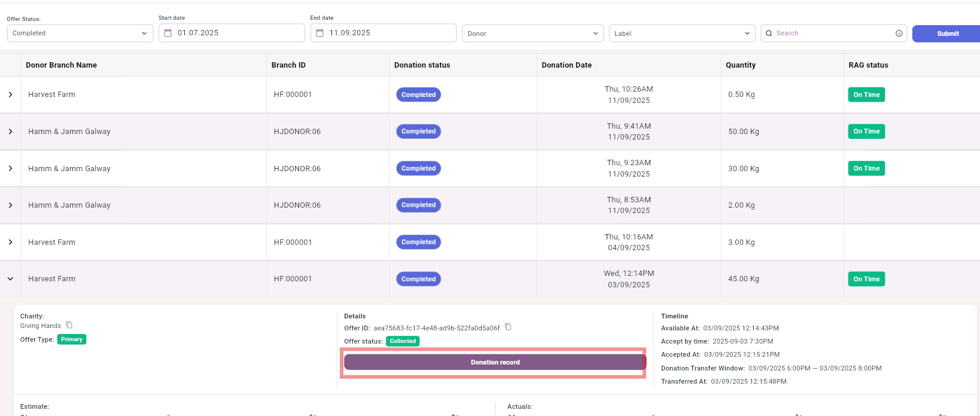Click the Donation Date column header

pos(567,65)
